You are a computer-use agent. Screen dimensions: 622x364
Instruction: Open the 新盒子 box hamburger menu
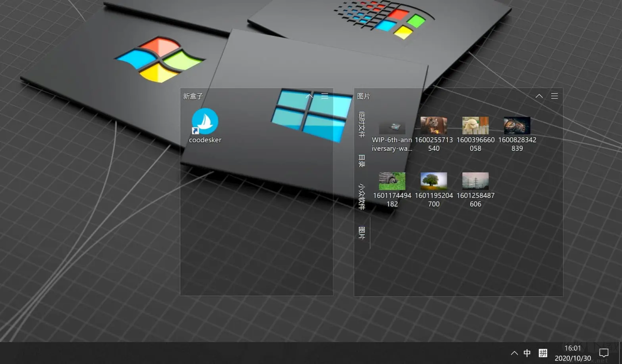(x=325, y=96)
